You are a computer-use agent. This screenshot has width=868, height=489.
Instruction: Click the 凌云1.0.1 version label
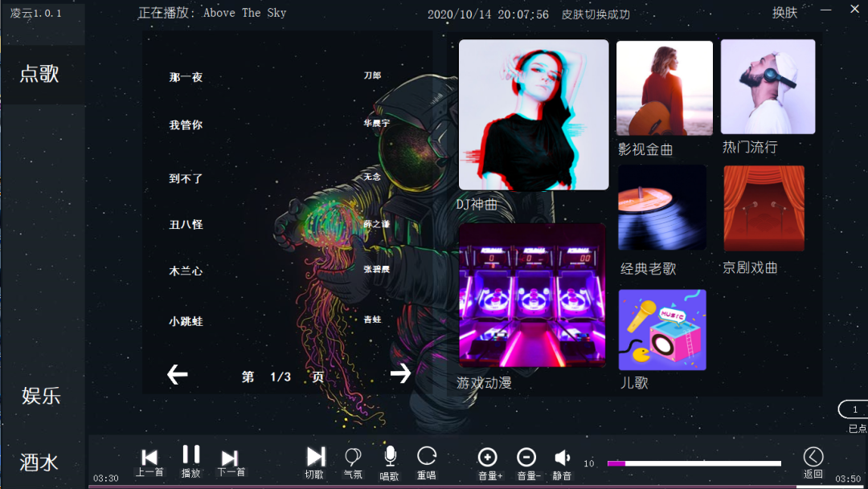[x=36, y=14]
